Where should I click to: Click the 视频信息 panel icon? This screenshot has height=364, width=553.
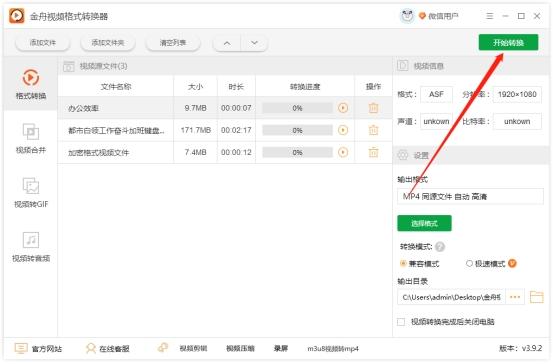point(402,66)
